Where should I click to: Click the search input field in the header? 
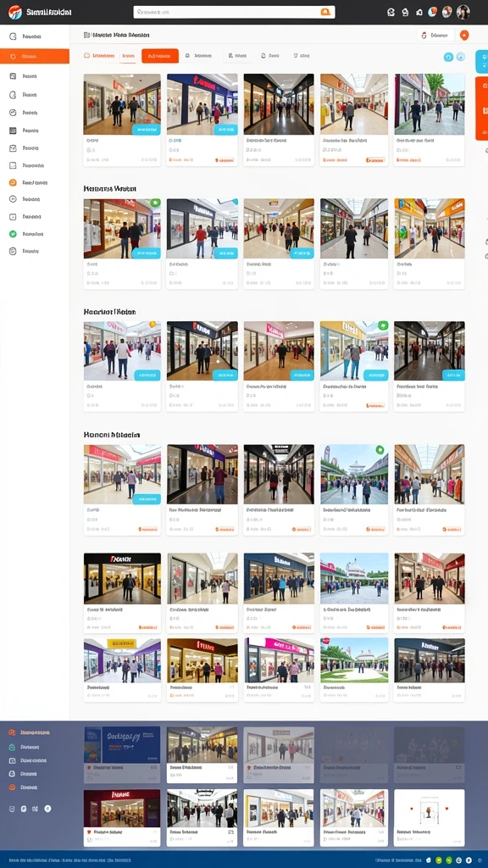coord(234,12)
